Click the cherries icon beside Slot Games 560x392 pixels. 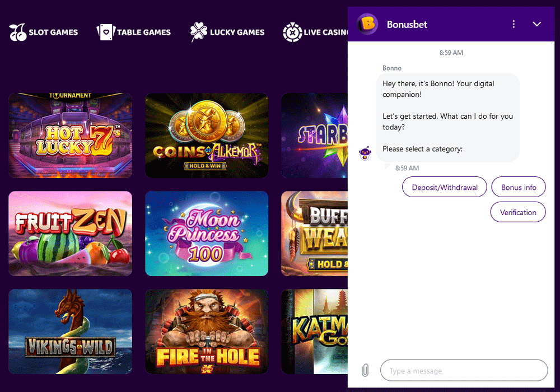[x=18, y=32]
